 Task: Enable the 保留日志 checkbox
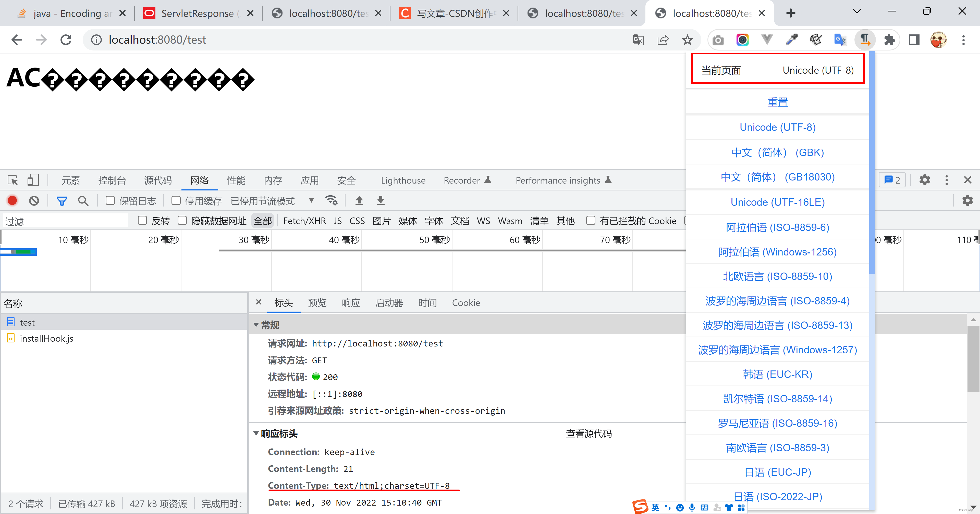(x=110, y=200)
